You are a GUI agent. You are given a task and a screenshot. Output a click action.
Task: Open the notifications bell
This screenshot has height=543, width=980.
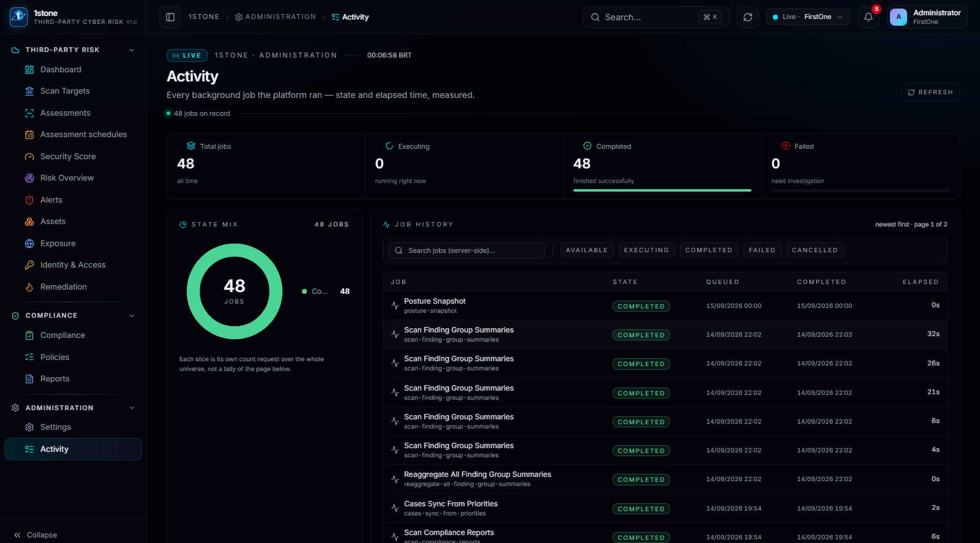pyautogui.click(x=869, y=17)
